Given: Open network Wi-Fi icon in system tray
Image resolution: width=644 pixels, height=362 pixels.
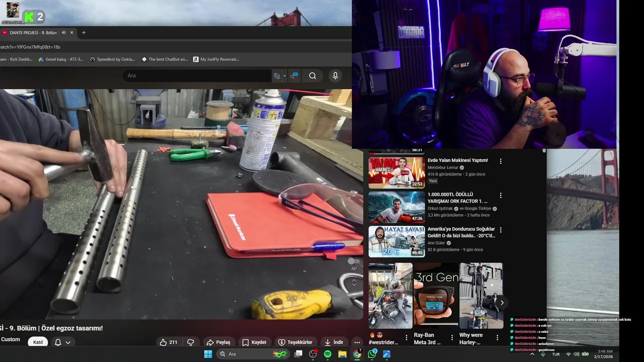Looking at the screenshot, I should [568, 354].
